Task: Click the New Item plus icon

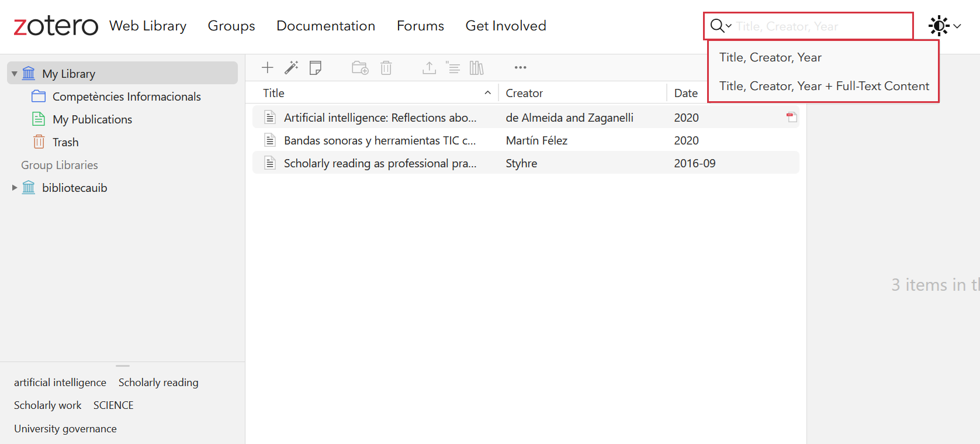Action: click(x=268, y=68)
